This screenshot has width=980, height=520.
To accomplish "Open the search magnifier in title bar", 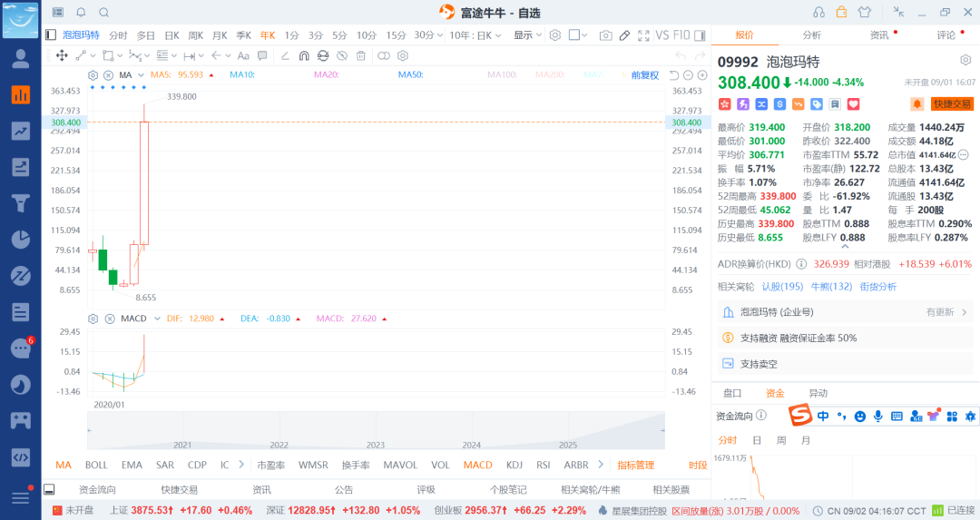I will [104, 13].
